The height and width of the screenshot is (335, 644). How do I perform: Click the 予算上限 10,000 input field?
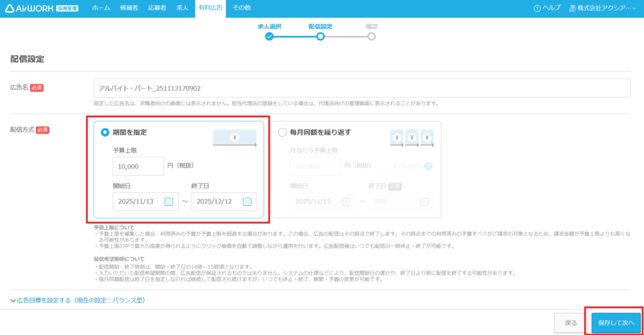click(x=138, y=166)
